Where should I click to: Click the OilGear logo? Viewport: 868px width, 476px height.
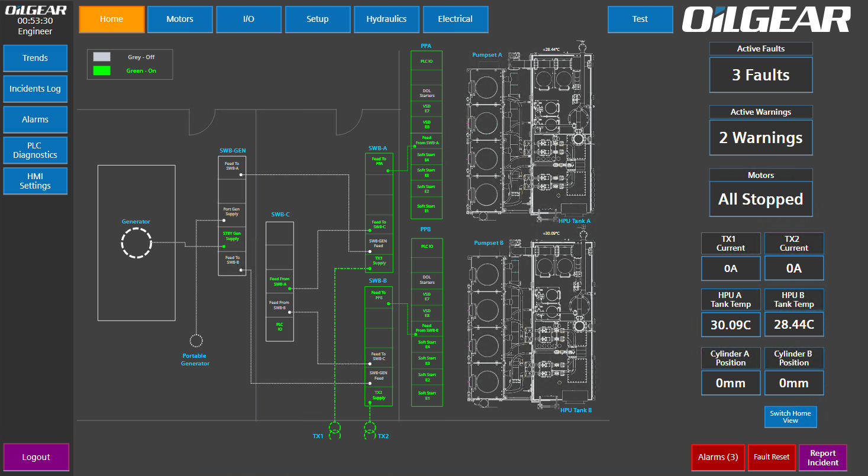click(x=766, y=20)
